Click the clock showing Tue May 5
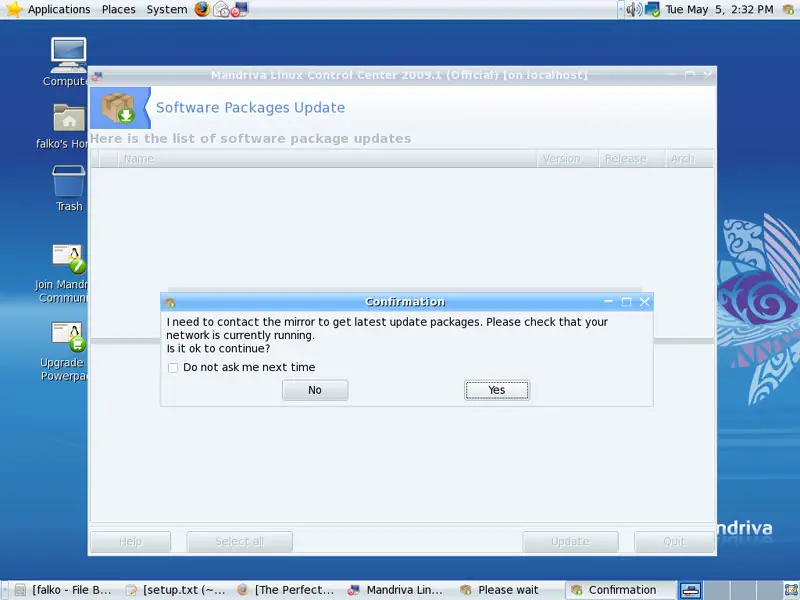The image size is (800, 600). [719, 9]
